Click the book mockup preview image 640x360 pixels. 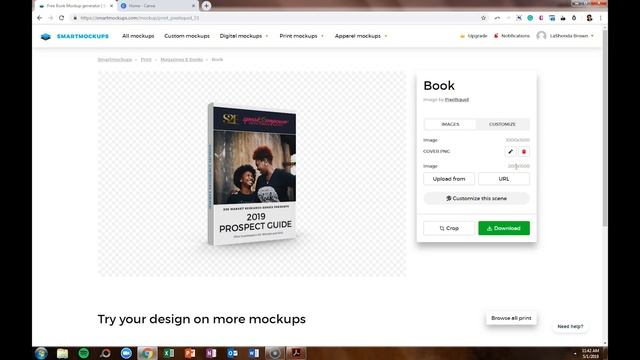pyautogui.click(x=252, y=174)
